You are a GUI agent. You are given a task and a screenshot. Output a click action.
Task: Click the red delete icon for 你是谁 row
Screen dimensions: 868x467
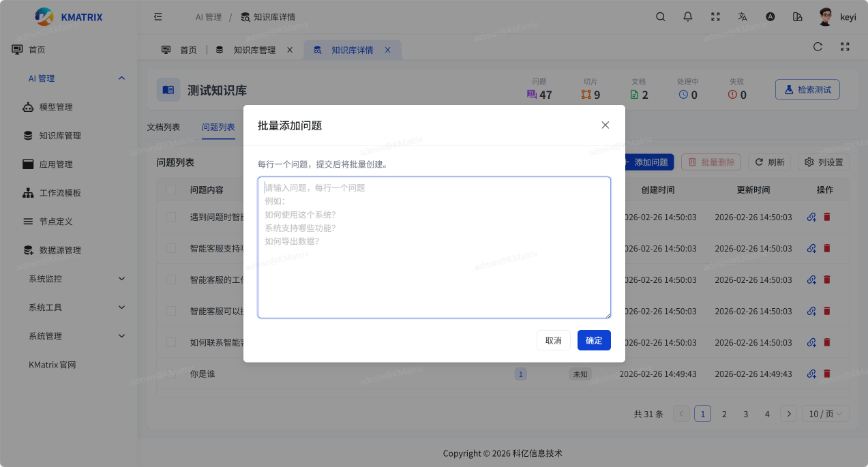827,374
